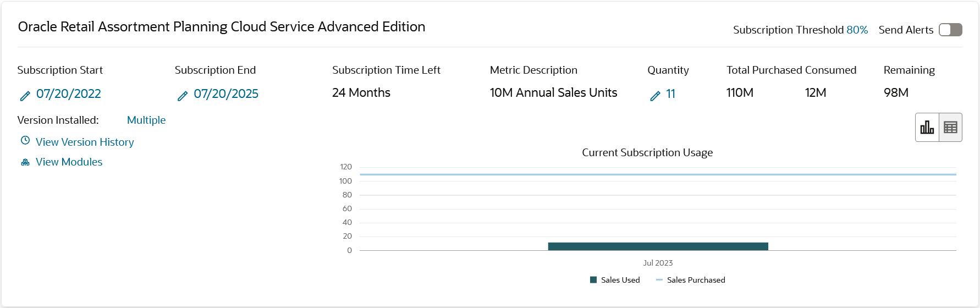Screen dimensions: 980x308
Task: Click the Metric Description column heading
Action: pyautogui.click(x=533, y=70)
